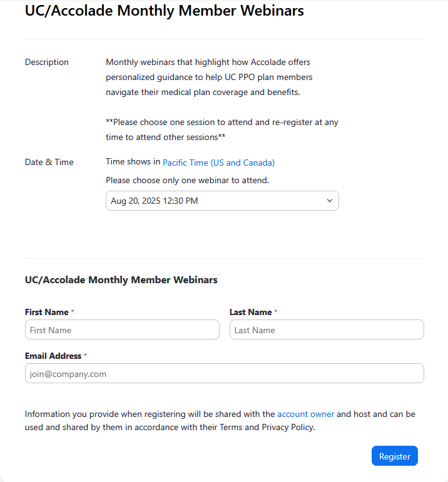The image size is (448, 482).
Task: Open the webinar date selection dropdown
Action: tap(222, 201)
